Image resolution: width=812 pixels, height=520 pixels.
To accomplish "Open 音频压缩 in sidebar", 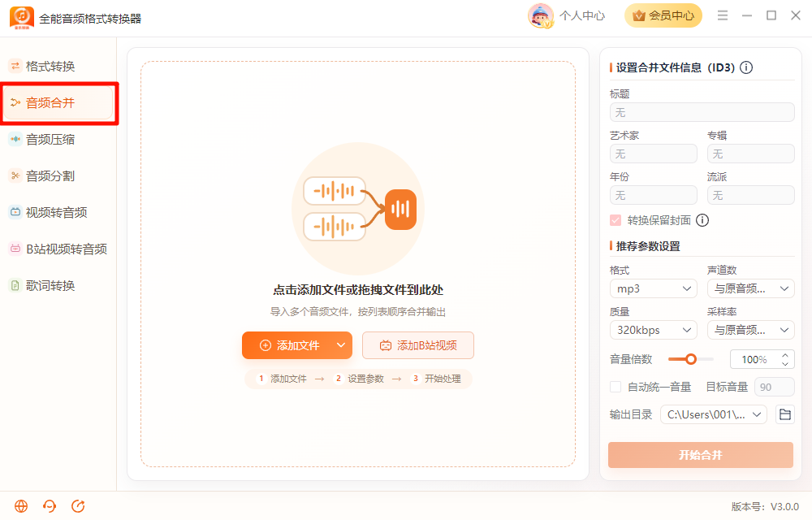I will pos(58,139).
